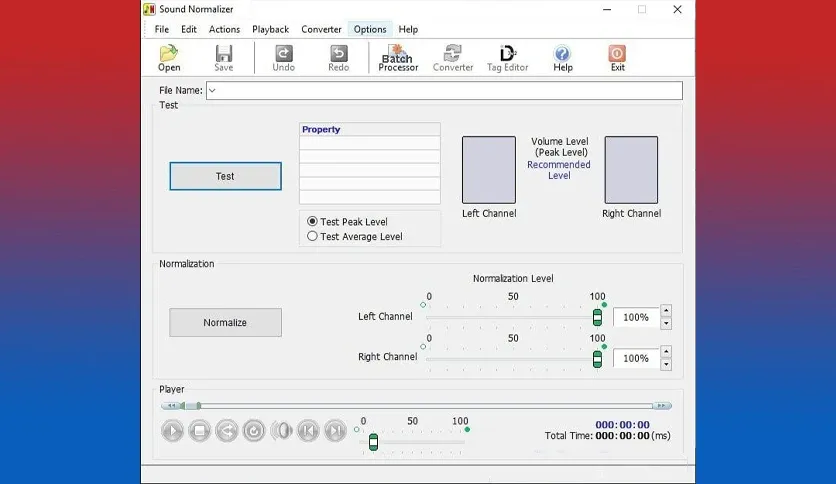Image resolution: width=836 pixels, height=484 pixels.
Task: Click the Total Time readout
Action: [x=607, y=435]
